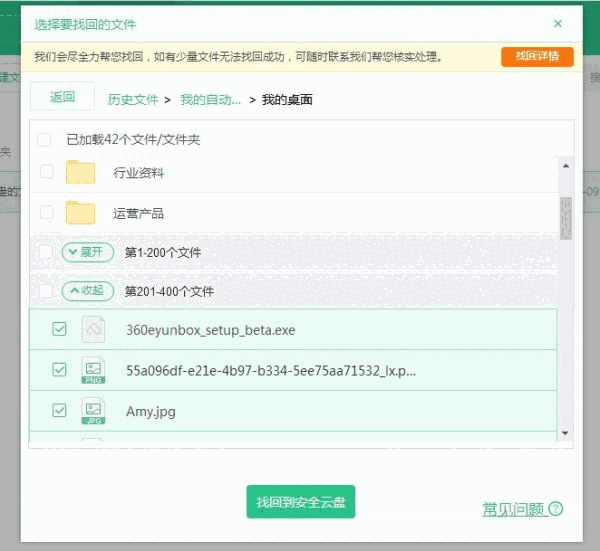Image resolution: width=600 pixels, height=551 pixels.
Task: Click the 第201-400个文件 group label
Action: pyautogui.click(x=169, y=292)
